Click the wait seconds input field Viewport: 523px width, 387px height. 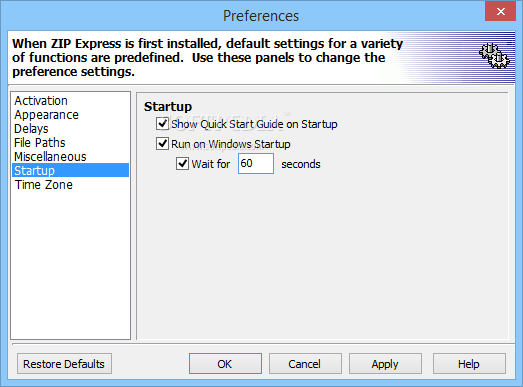(256, 163)
